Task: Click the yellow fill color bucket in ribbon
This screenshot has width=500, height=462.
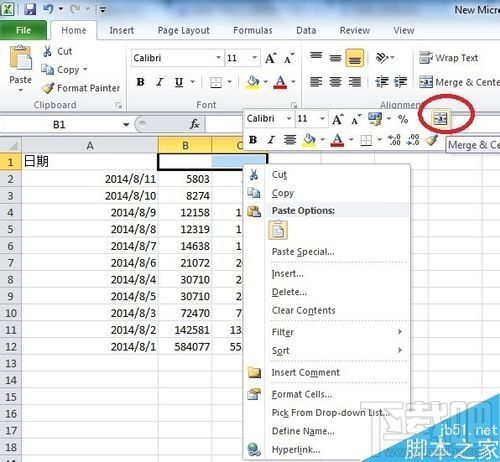Action: coord(253,82)
